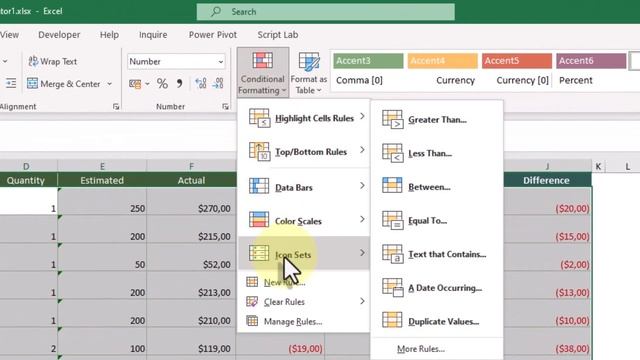Click the Wrap Text button
Screen dimensions: 640x360
52,62
